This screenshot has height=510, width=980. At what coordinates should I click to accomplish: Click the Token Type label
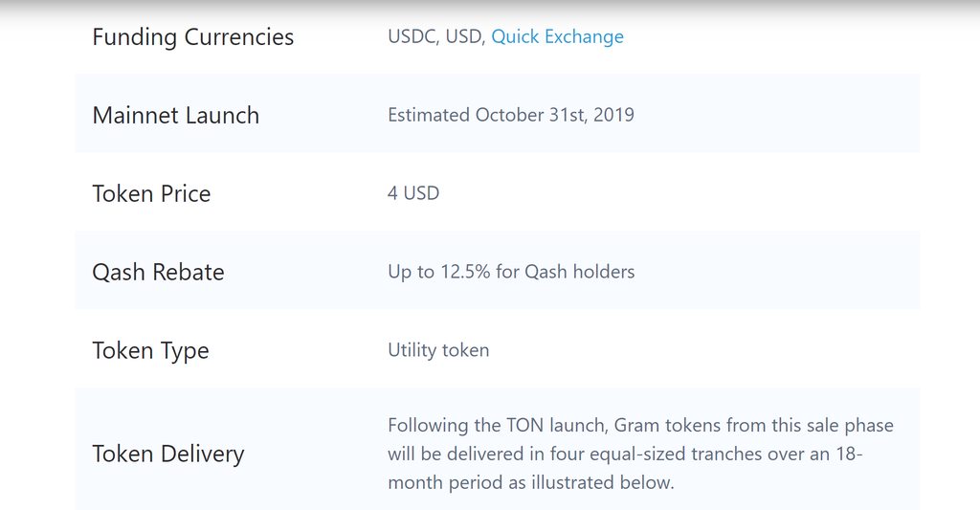coord(150,351)
